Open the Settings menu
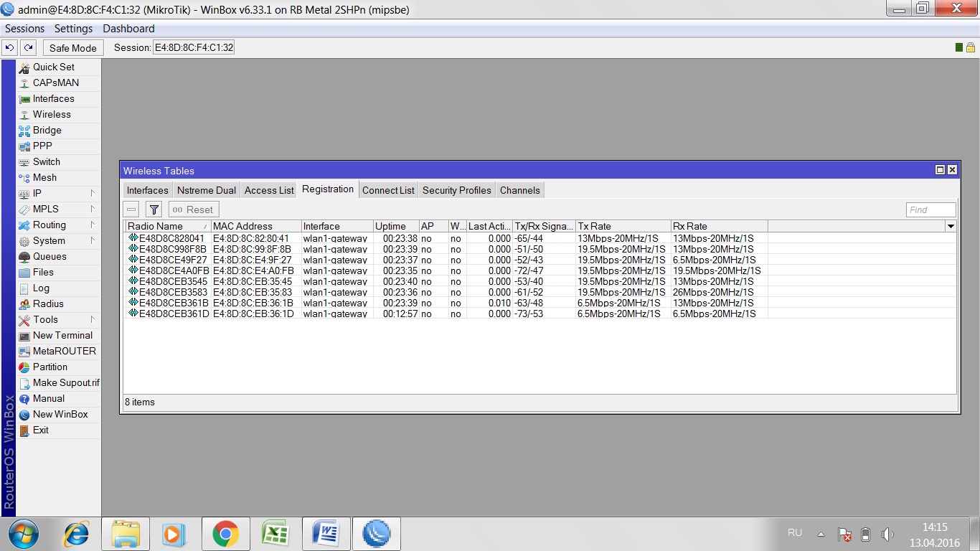This screenshot has width=980, height=551. click(x=74, y=29)
